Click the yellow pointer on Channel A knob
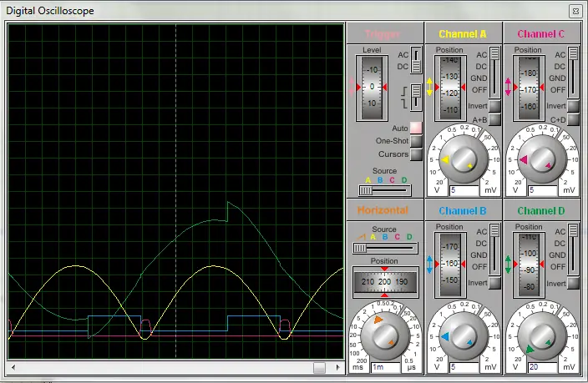The width and height of the screenshot is (588, 383). 444,159
